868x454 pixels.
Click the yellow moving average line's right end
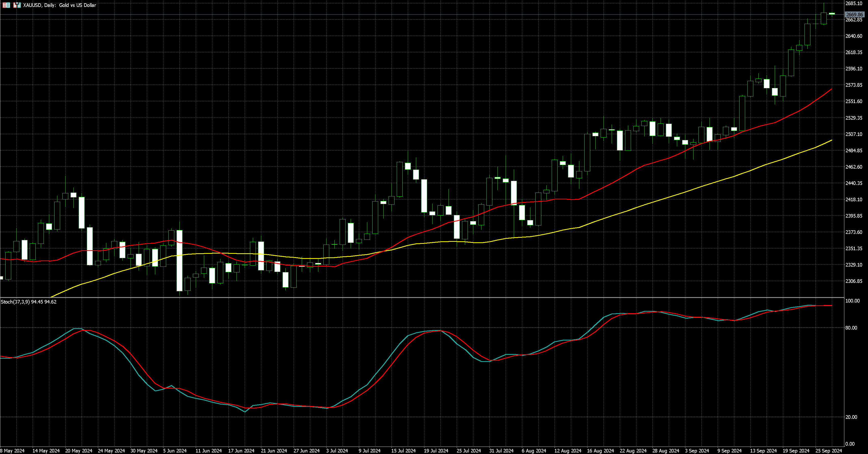click(x=831, y=140)
